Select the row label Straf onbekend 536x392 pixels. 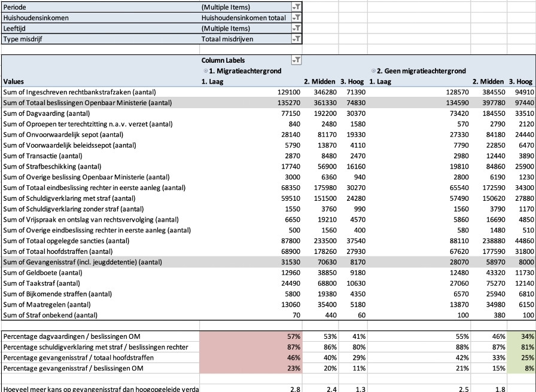point(100,315)
